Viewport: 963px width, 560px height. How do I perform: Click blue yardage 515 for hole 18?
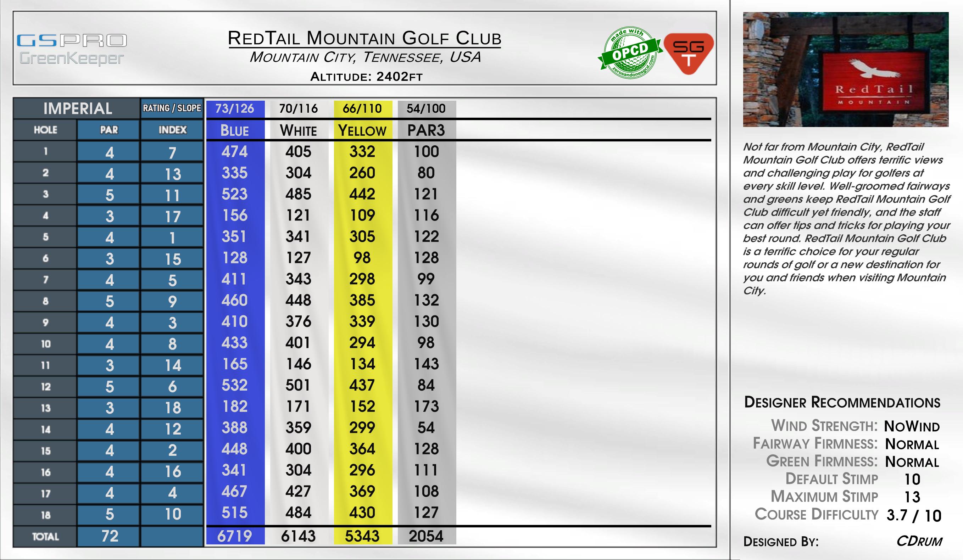coord(235,513)
